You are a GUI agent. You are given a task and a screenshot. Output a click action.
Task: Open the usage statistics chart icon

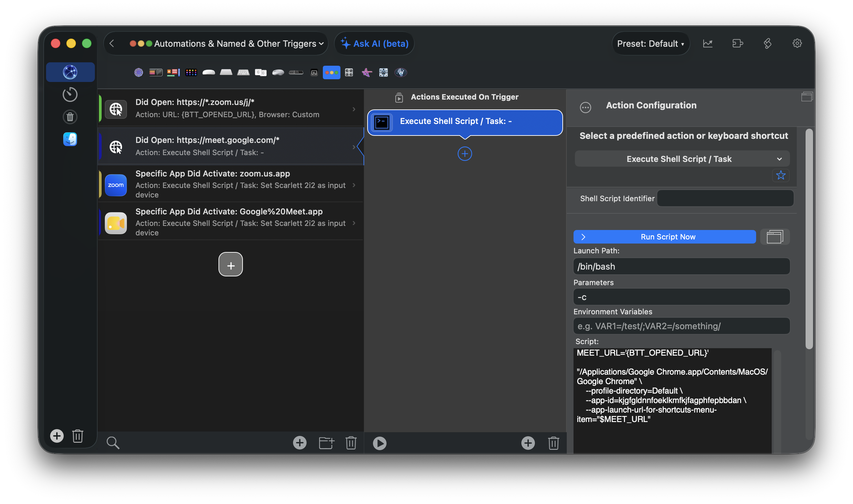707,43
